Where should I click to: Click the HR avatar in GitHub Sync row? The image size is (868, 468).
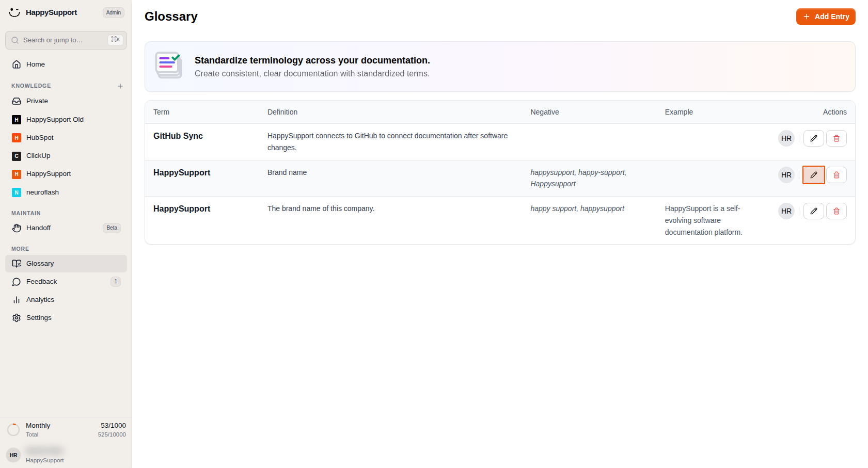(x=786, y=138)
